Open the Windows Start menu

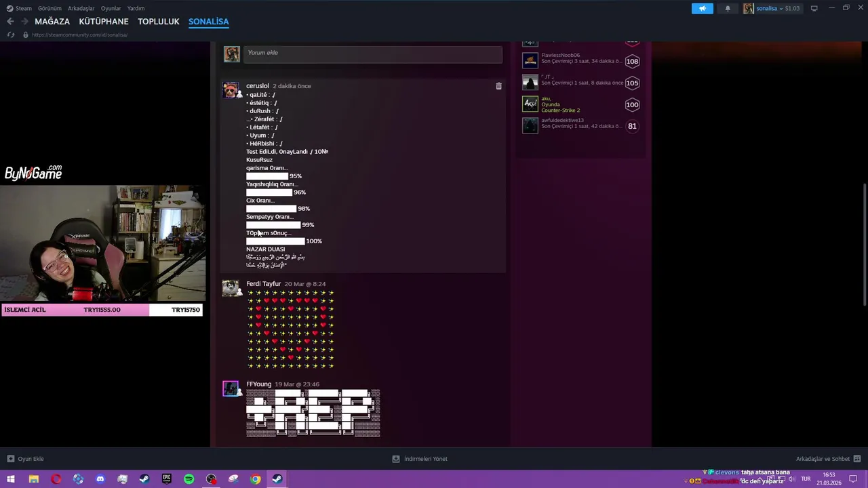[x=10, y=479]
